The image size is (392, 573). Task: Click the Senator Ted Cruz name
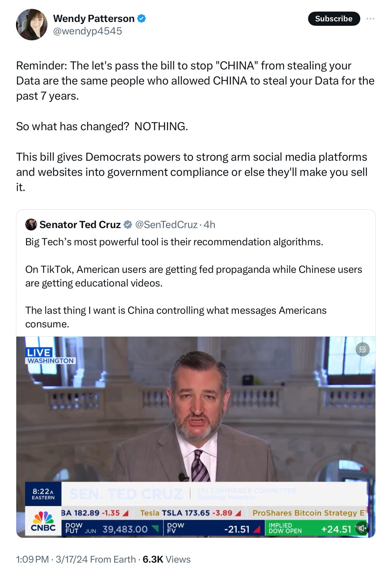[80, 225]
